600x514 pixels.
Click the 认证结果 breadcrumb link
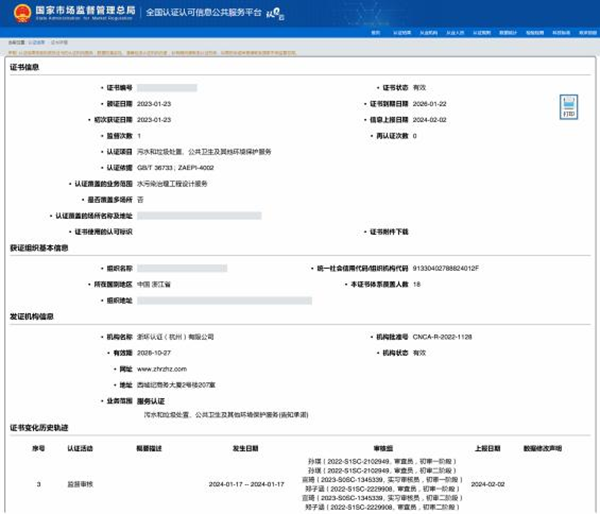coord(36,43)
